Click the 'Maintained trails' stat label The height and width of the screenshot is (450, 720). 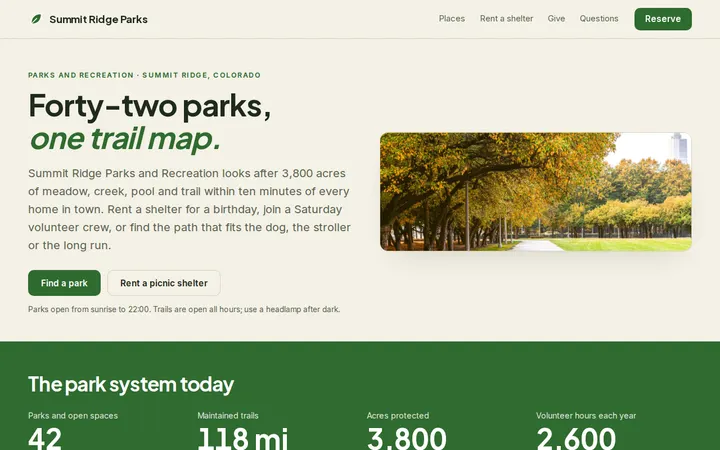(x=228, y=416)
